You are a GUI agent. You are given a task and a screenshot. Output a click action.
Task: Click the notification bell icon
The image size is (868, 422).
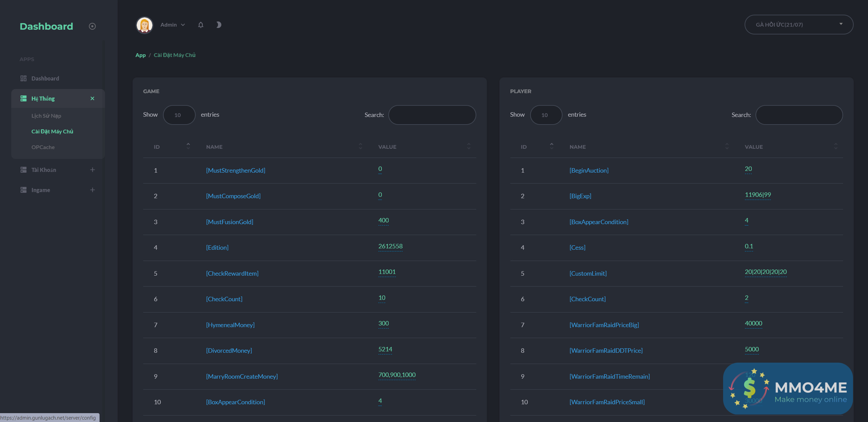click(200, 25)
